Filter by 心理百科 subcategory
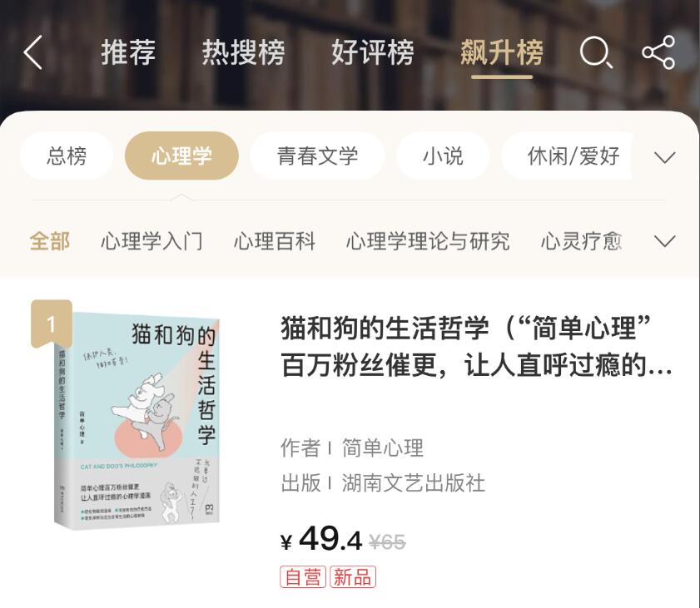Viewport: 700px width, 608px height. tap(275, 241)
